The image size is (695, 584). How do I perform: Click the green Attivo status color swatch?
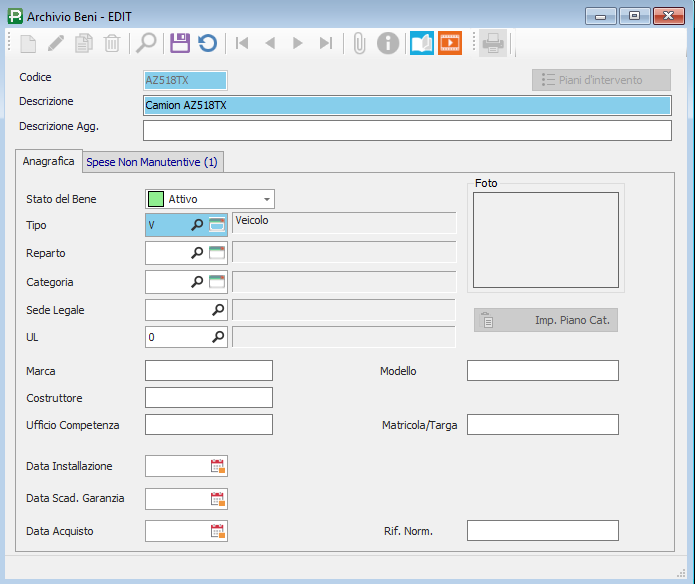pyautogui.click(x=156, y=199)
